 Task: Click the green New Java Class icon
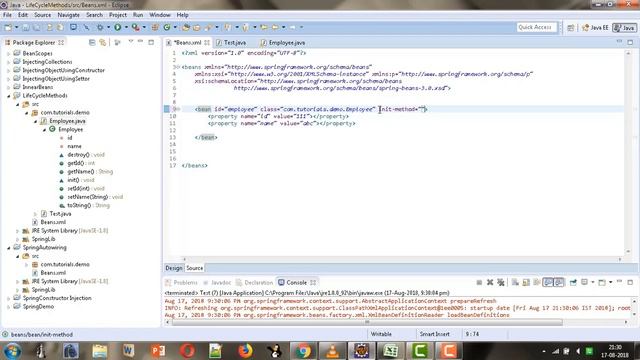(167, 27)
